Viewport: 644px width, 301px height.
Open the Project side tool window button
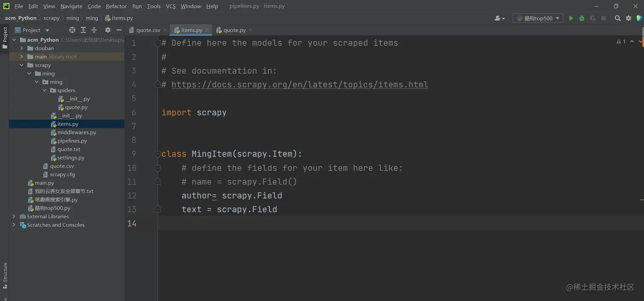click(x=5, y=38)
